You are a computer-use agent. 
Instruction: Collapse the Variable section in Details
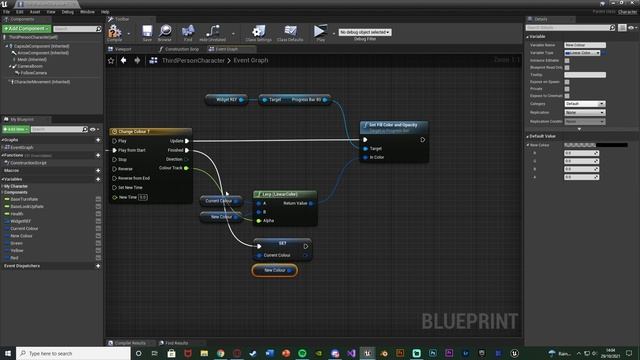point(527,37)
